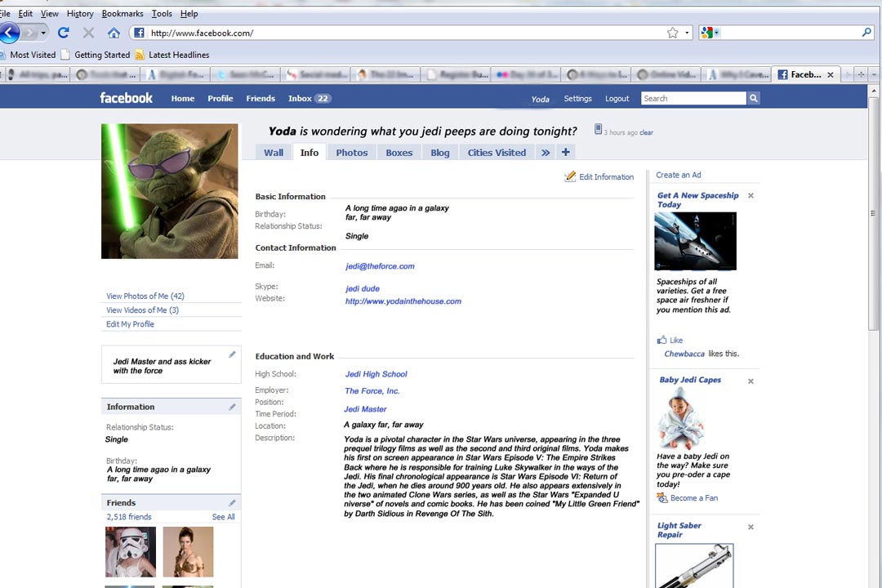The height and width of the screenshot is (588, 882).
Task: Open the search engine selector dropdown
Action: [717, 33]
